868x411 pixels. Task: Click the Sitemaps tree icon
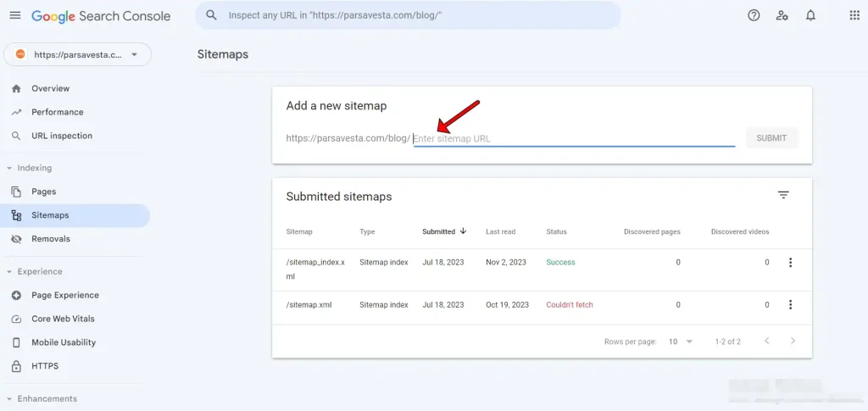pos(16,216)
